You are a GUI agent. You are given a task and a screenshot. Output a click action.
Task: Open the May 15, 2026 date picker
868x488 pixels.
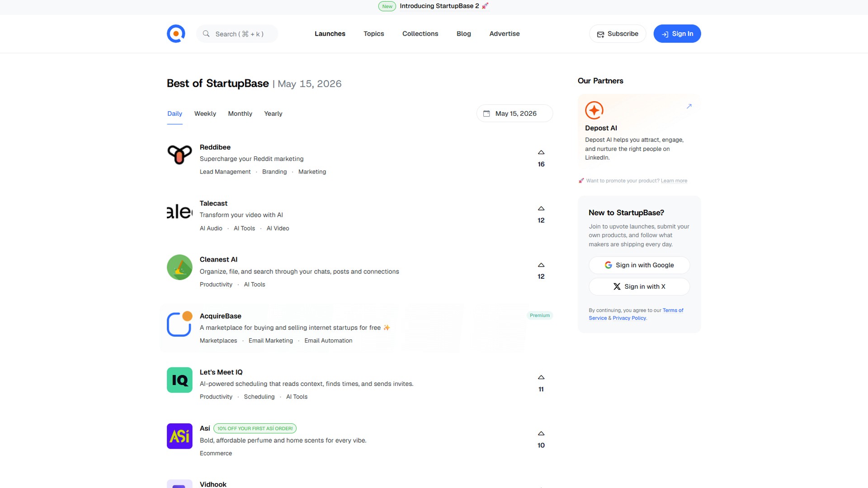click(x=514, y=113)
